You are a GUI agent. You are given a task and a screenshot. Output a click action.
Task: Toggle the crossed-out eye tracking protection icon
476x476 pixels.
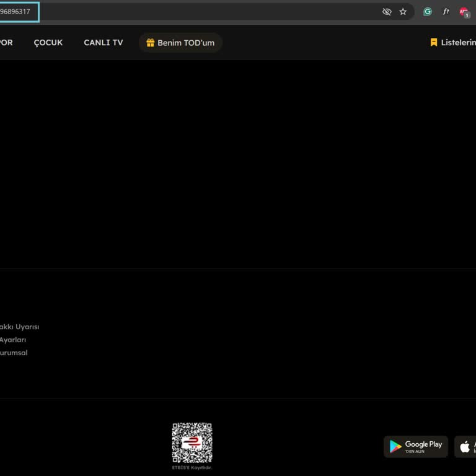coord(387,12)
